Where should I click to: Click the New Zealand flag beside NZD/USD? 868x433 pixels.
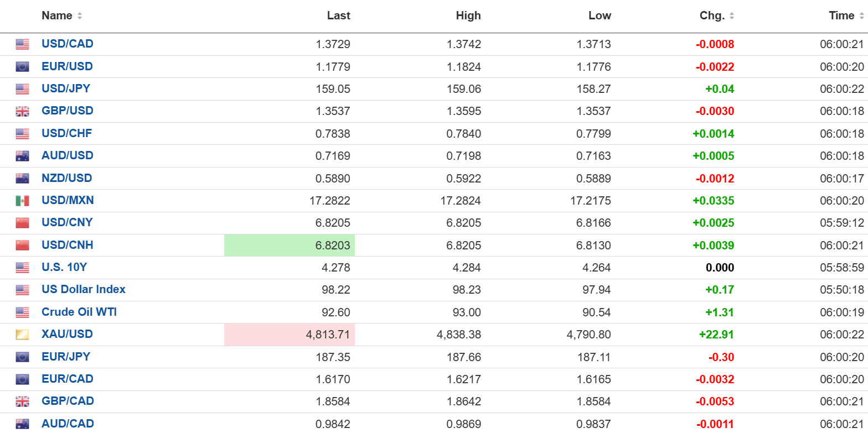[22, 178]
